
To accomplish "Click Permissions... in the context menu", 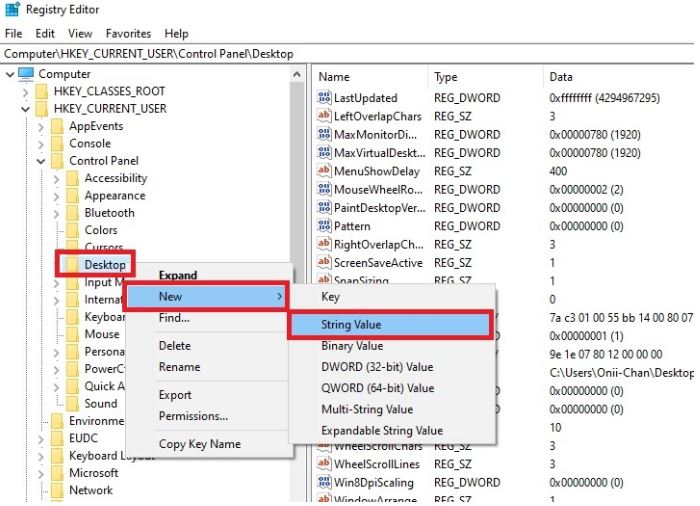I will (193, 416).
